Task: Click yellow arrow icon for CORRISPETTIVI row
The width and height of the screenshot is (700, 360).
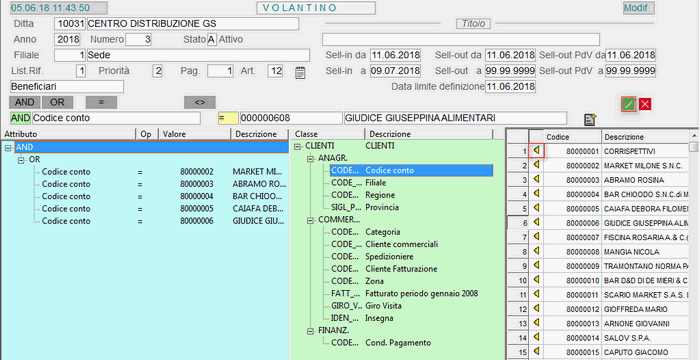Action: [536, 151]
